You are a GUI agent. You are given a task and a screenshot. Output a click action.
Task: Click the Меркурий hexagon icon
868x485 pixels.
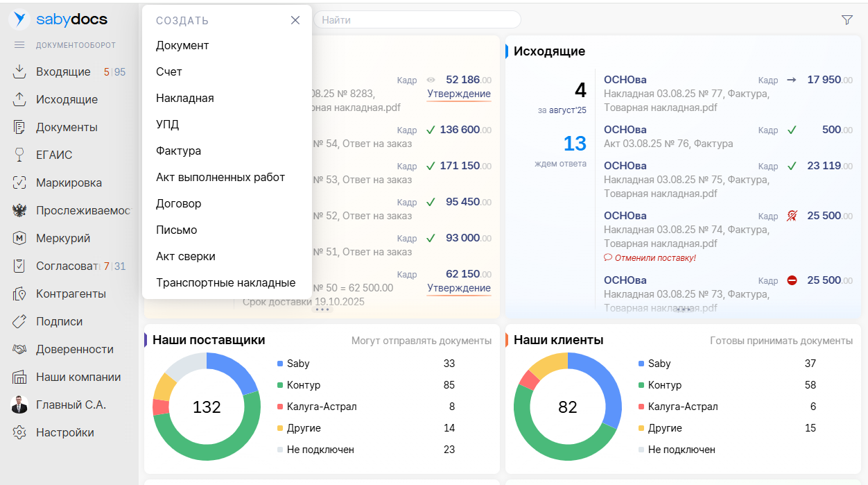point(19,238)
